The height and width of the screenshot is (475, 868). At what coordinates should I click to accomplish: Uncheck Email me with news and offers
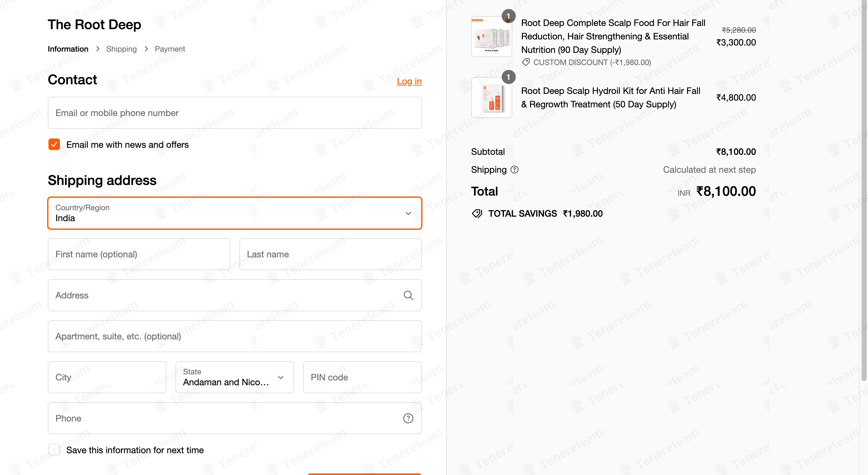click(x=54, y=145)
